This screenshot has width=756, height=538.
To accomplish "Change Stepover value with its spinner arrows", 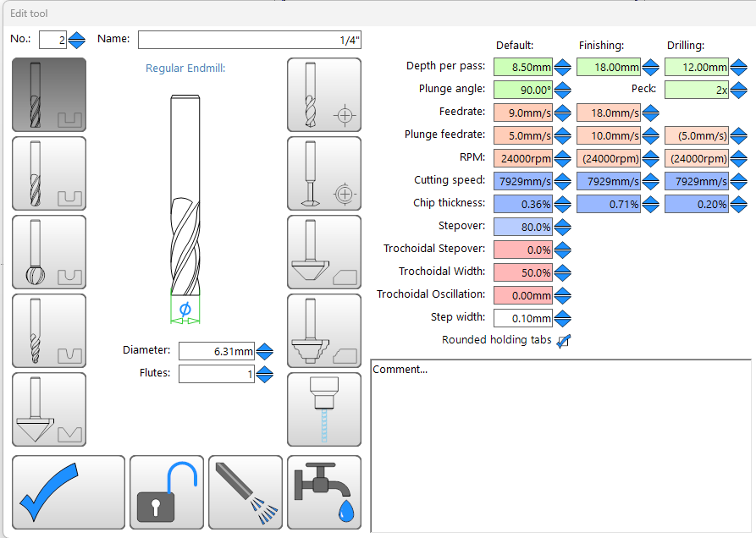I will (x=562, y=227).
